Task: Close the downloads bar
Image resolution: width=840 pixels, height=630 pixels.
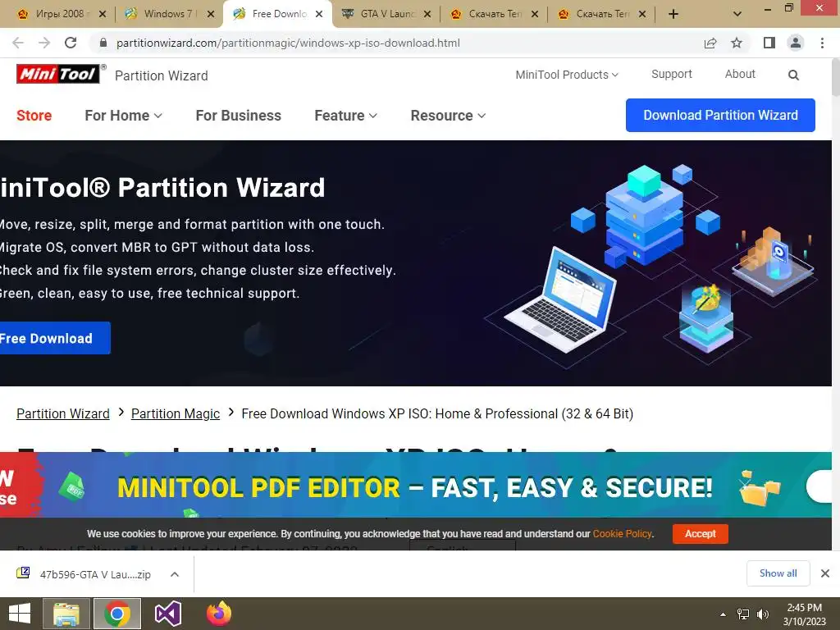Action: 825,573
